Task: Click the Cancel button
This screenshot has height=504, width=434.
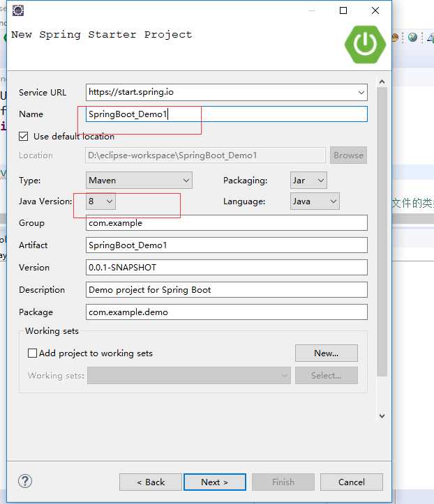Action: [352, 482]
